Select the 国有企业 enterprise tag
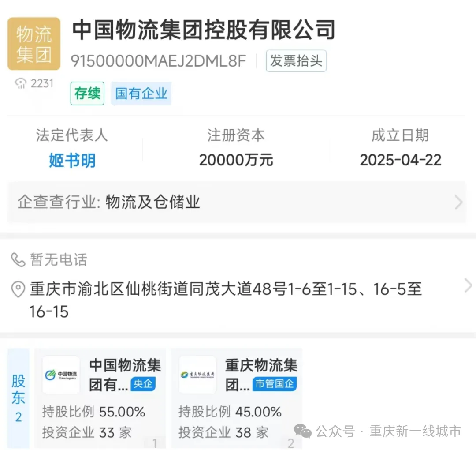This screenshot has height=450, width=476. 141,93
